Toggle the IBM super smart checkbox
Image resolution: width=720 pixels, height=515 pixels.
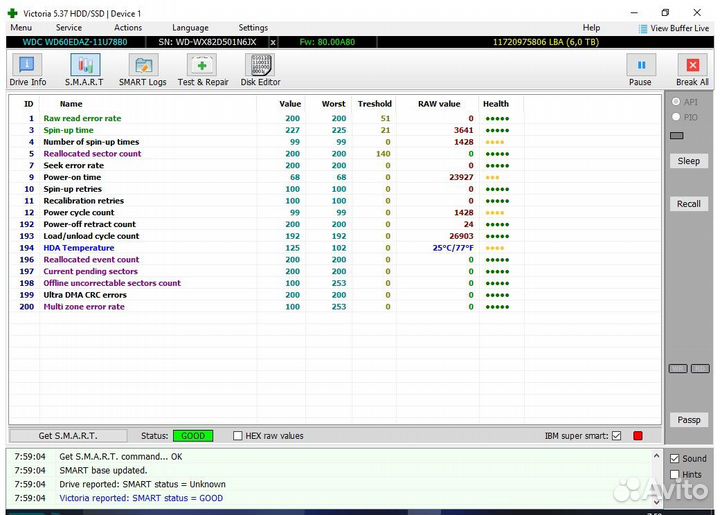click(616, 436)
